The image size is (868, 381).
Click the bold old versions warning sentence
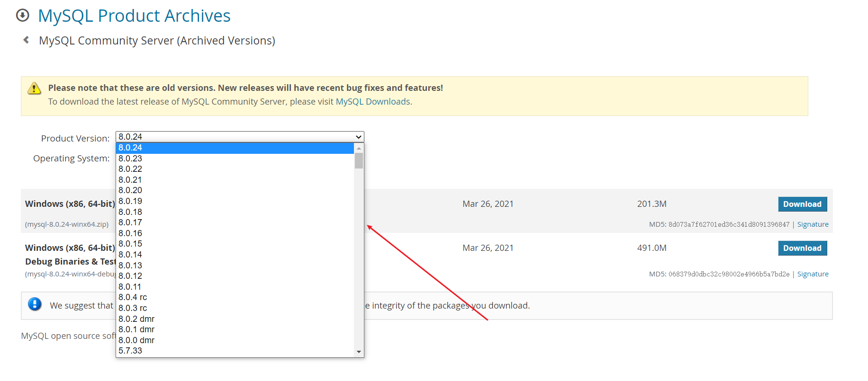click(x=245, y=88)
